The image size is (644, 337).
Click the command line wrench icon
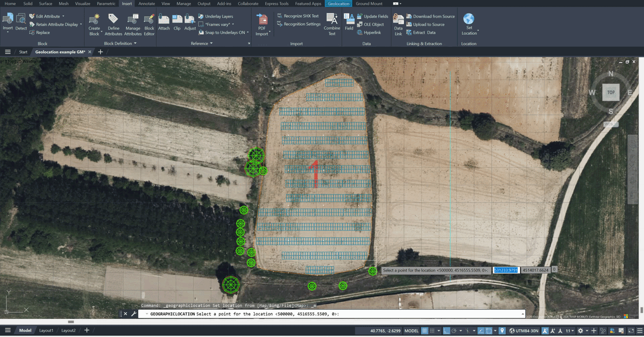click(x=134, y=314)
